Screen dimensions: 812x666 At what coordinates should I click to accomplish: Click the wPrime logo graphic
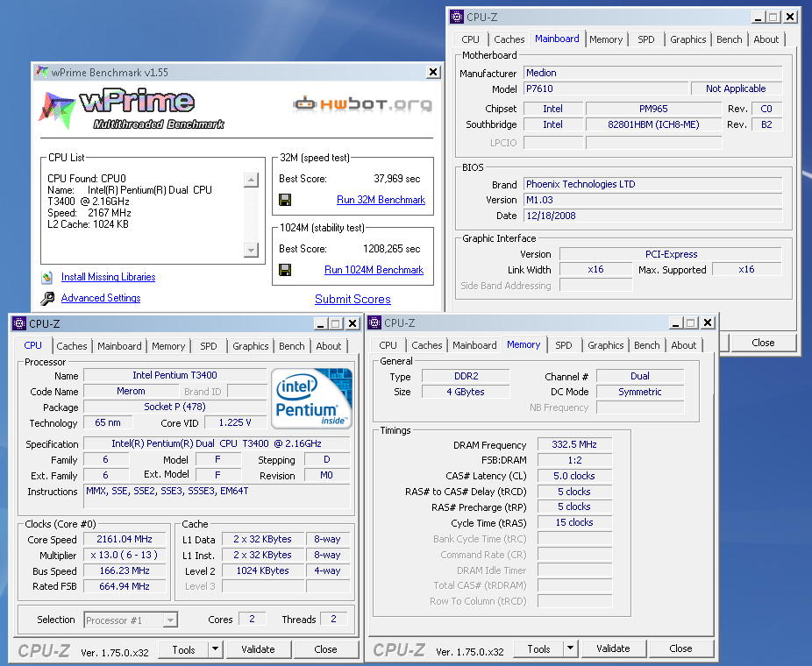(x=132, y=110)
